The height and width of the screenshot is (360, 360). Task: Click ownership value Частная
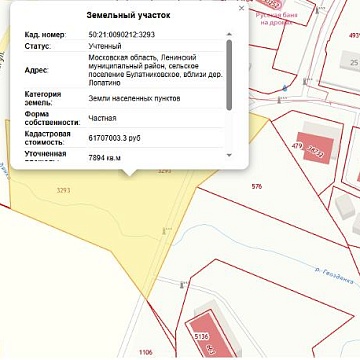102,118
